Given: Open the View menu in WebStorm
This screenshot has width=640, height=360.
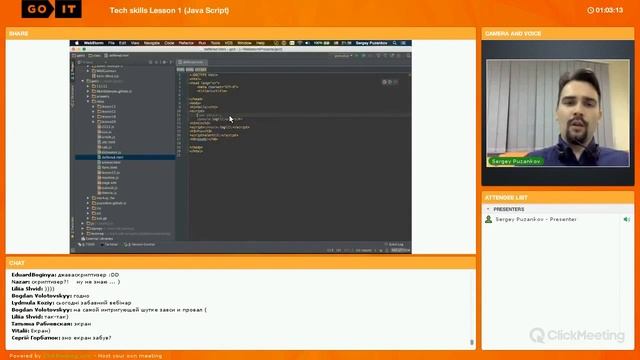Looking at the screenshot, I should tap(135, 43).
